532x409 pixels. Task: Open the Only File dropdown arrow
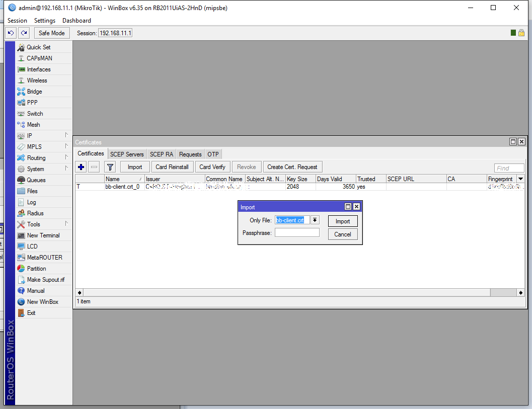coord(315,220)
